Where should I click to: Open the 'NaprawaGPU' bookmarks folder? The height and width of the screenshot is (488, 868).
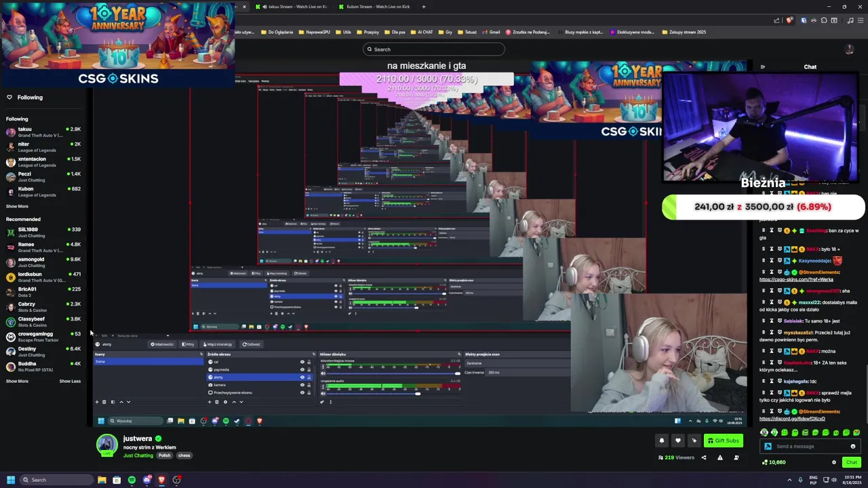click(314, 32)
